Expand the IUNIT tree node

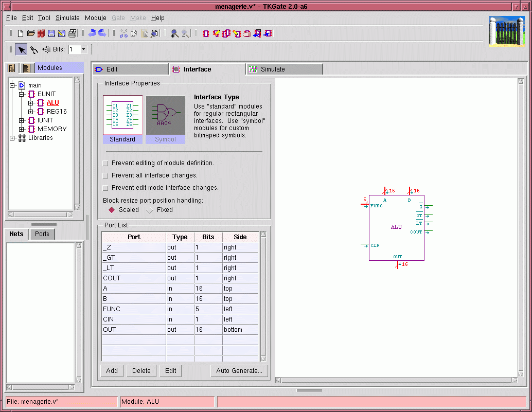[22, 120]
